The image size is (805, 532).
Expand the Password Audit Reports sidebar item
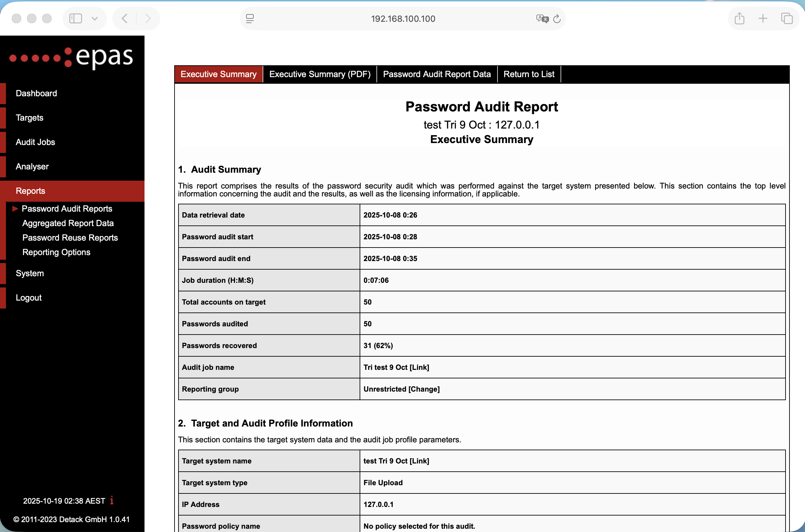[x=67, y=209]
